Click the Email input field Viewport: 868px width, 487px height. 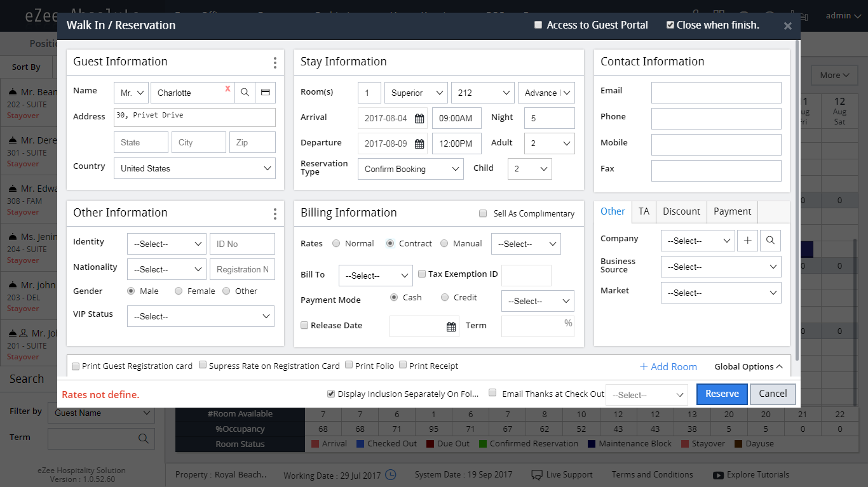point(716,93)
